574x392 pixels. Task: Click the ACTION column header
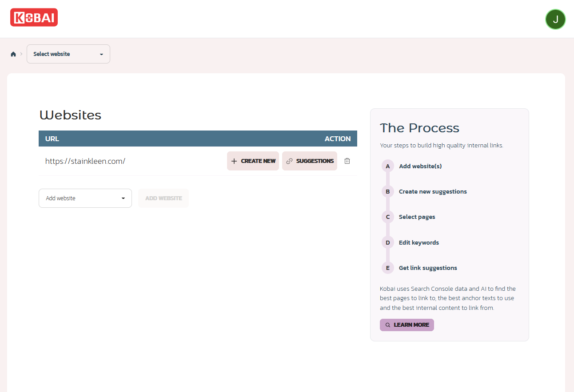coord(338,139)
